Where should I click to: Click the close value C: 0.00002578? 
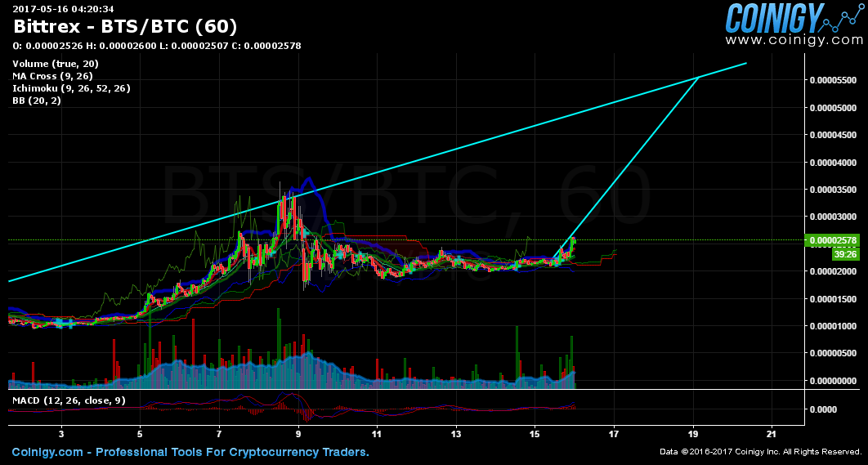[266, 46]
